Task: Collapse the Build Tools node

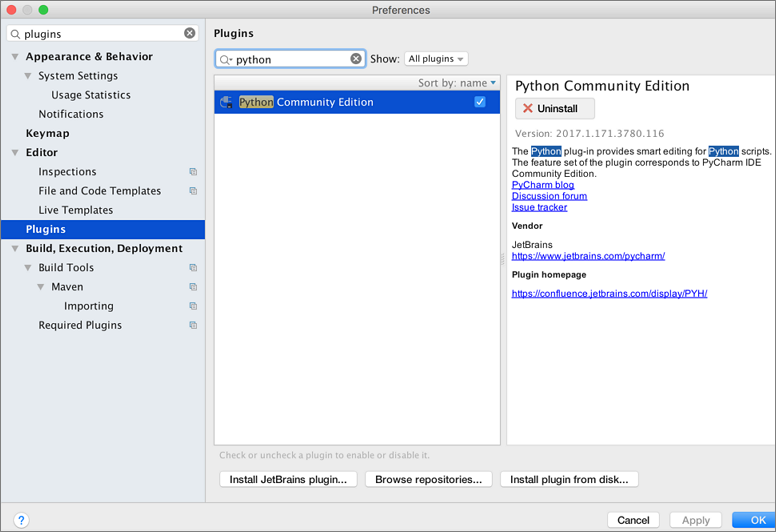Action: pos(28,268)
